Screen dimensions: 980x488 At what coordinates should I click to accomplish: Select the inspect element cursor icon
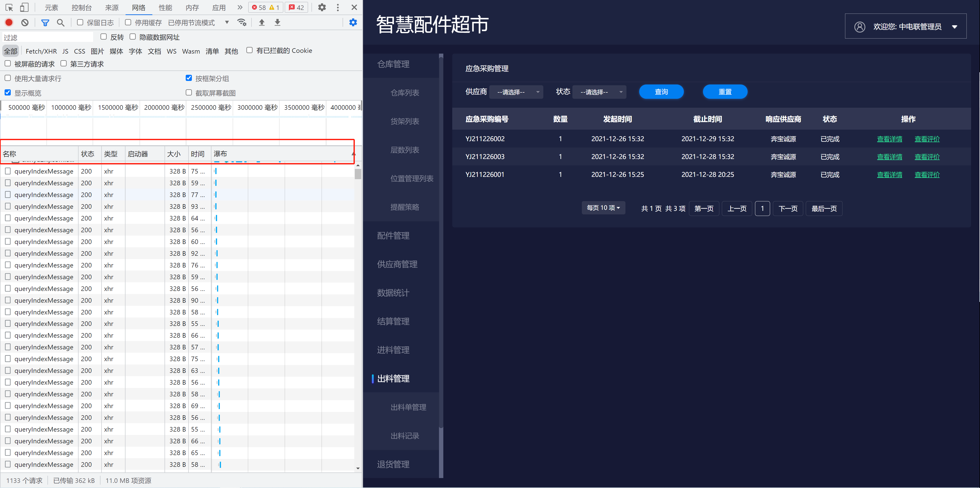9,7
